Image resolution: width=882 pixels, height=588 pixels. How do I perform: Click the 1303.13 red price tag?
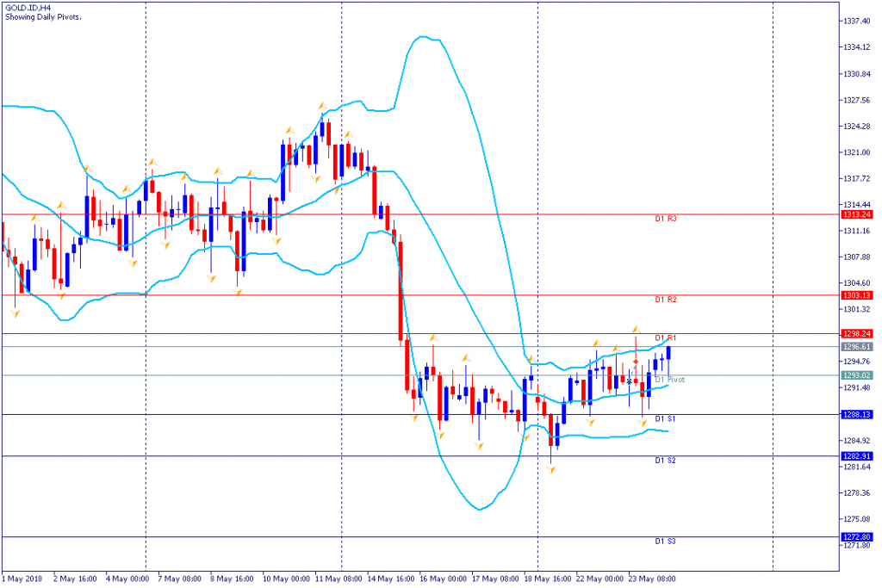(x=857, y=295)
